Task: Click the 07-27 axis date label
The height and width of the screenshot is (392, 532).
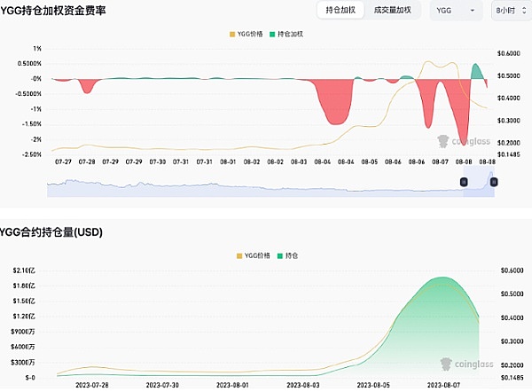Action: pos(63,162)
